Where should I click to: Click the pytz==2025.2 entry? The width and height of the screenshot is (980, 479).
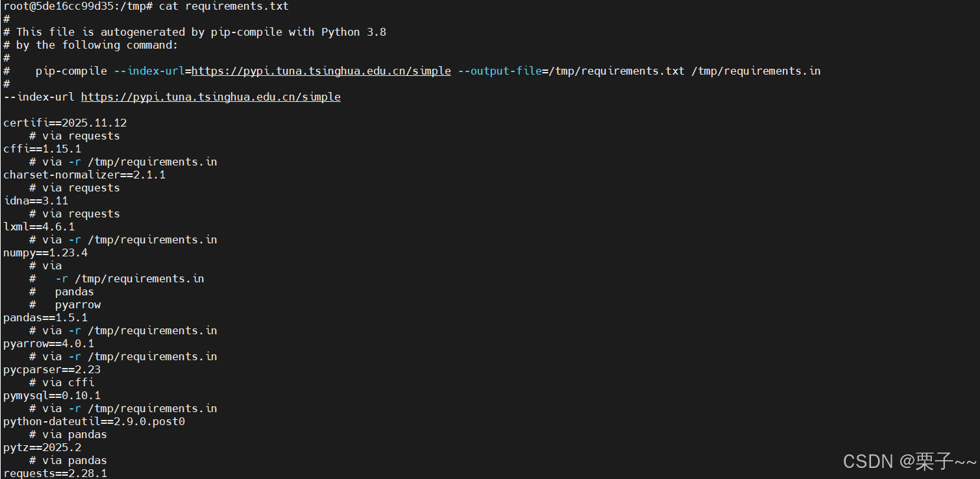(x=42, y=447)
